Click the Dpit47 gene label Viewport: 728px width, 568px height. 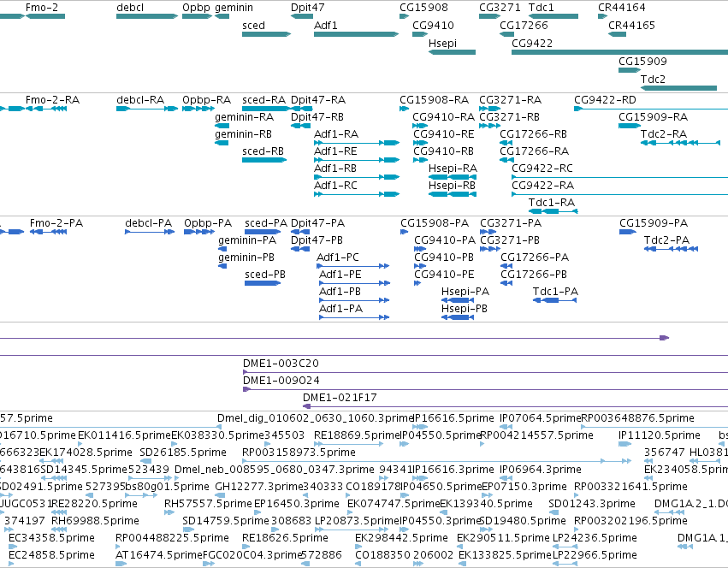(307, 8)
